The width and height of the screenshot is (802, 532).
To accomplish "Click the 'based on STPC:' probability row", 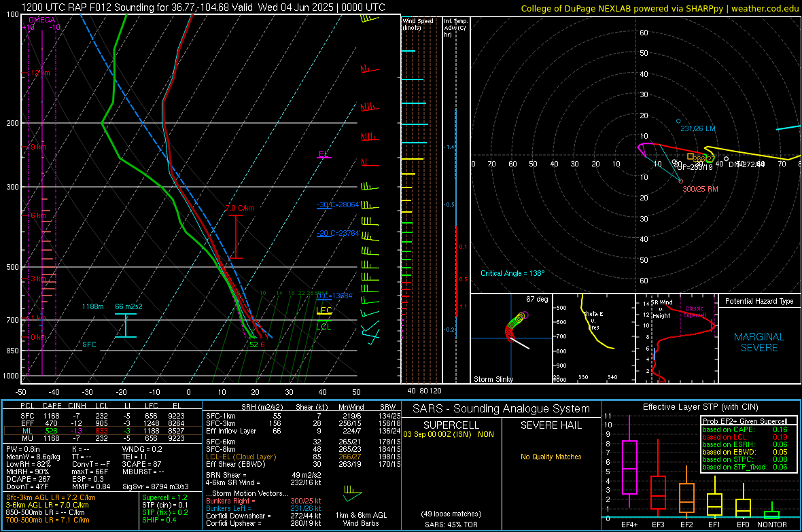I will pos(745,459).
